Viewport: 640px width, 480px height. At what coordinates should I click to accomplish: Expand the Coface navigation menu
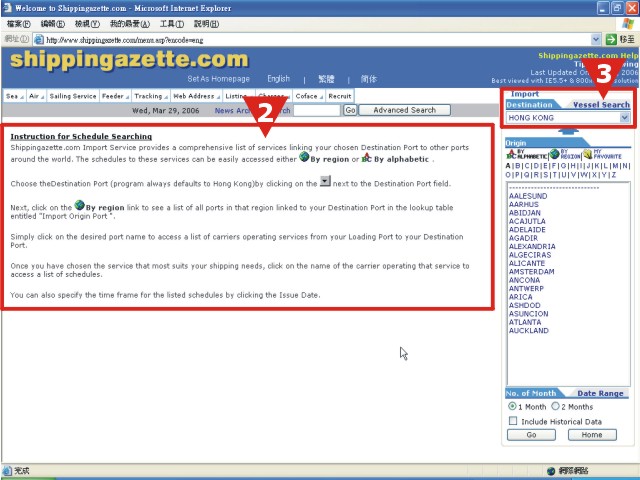click(309, 96)
